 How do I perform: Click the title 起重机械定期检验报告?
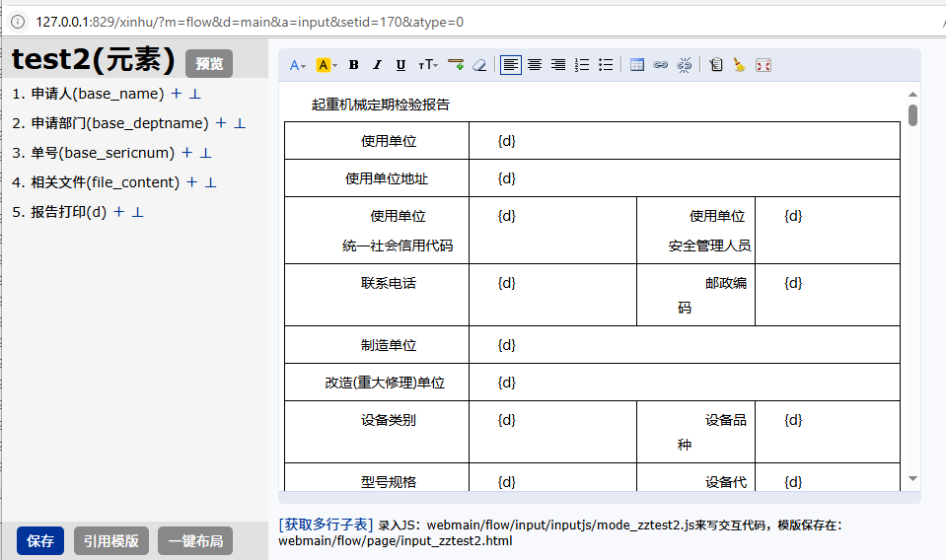coord(381,105)
